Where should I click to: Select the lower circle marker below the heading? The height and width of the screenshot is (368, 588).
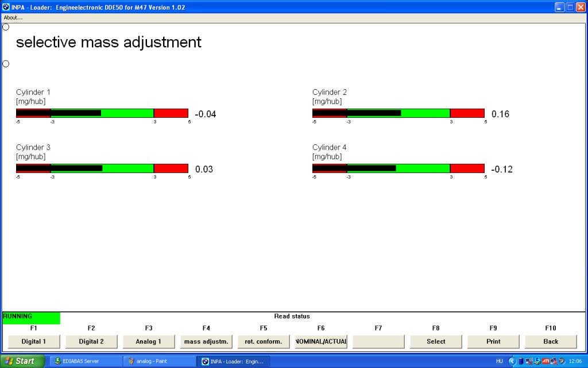[6, 63]
